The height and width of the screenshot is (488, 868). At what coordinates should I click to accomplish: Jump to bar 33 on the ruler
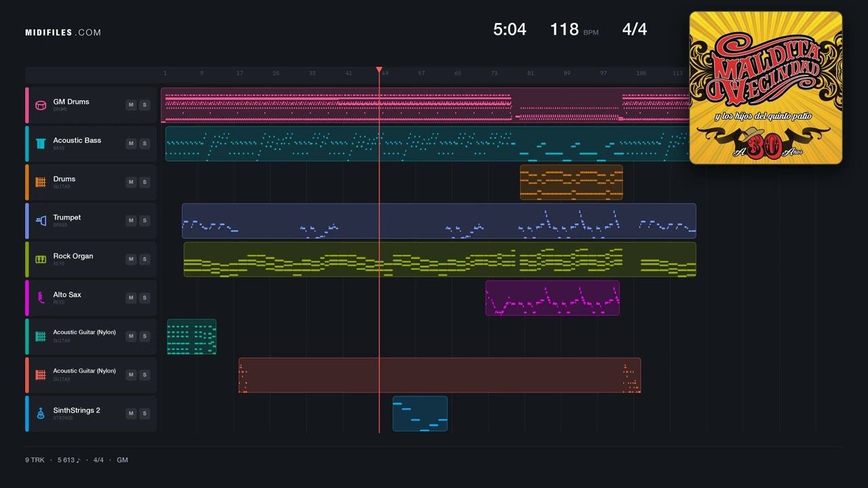tap(312, 73)
